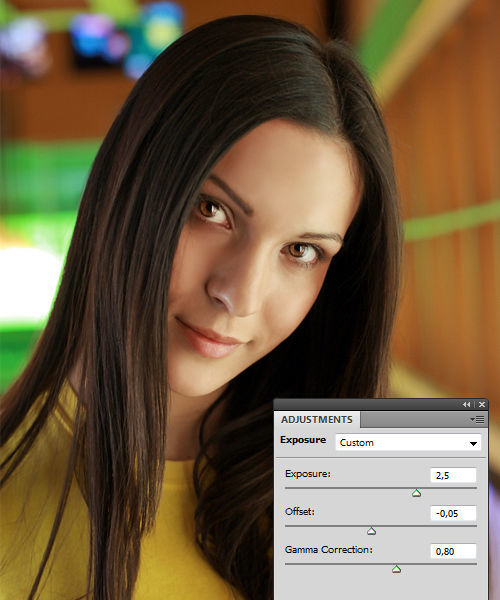Collapse the Adjustments panel with double-arrow icon
Screen dimensions: 500x600
[x=466, y=404]
